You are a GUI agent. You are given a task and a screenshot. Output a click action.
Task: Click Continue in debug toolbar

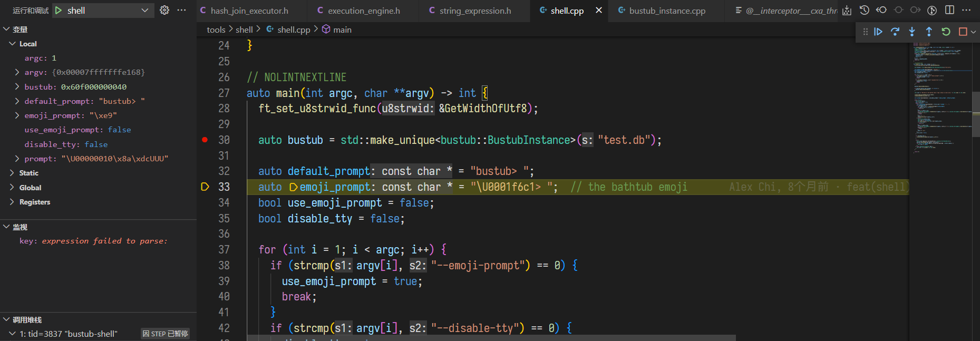(x=878, y=32)
